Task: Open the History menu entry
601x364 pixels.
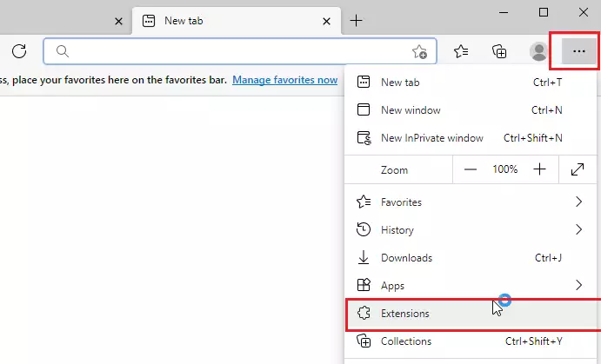Action: (471, 230)
